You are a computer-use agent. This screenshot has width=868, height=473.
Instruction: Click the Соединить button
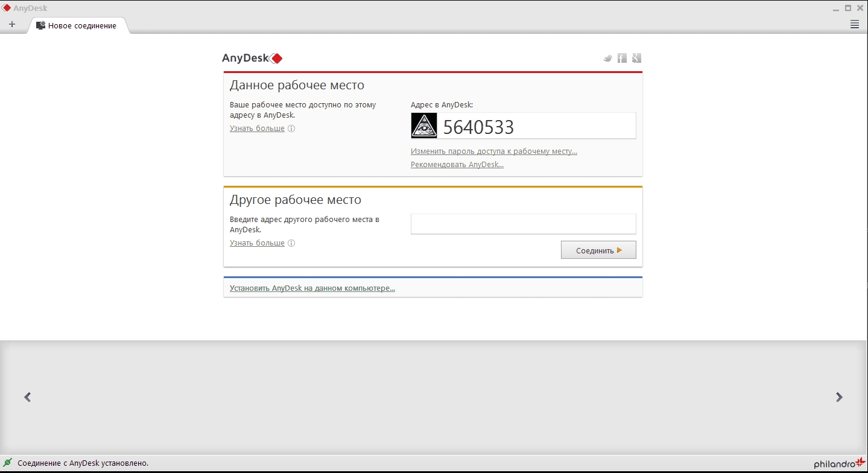click(598, 250)
